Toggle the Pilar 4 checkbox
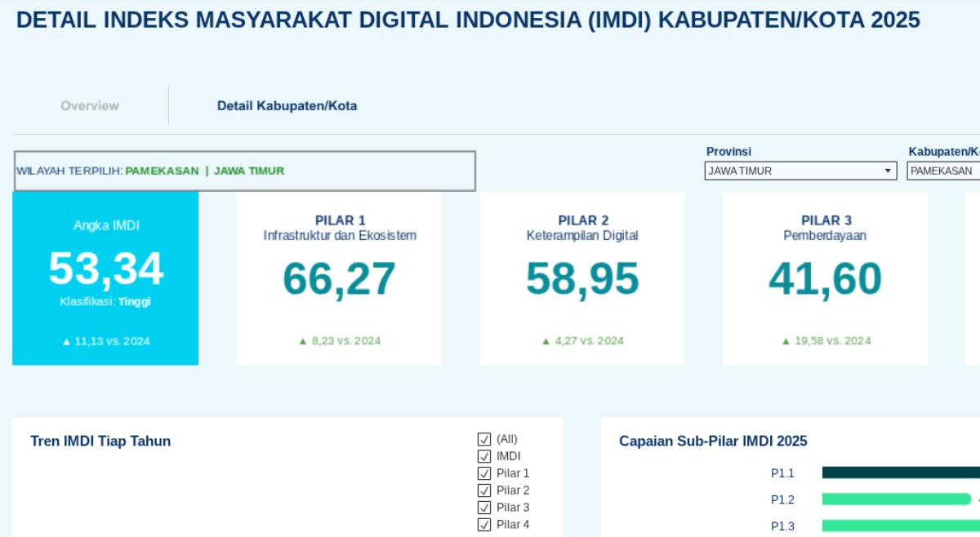This screenshot has width=980, height=537. point(484,525)
